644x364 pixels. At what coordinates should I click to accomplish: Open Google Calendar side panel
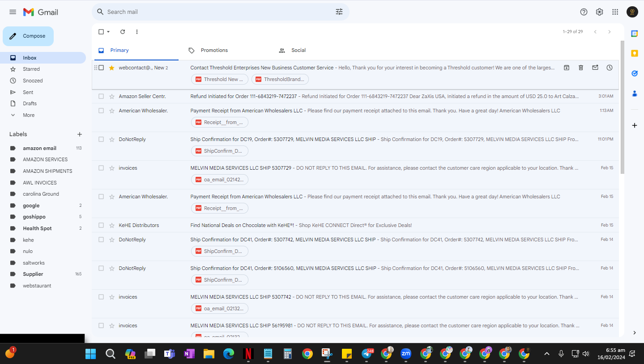(x=634, y=34)
